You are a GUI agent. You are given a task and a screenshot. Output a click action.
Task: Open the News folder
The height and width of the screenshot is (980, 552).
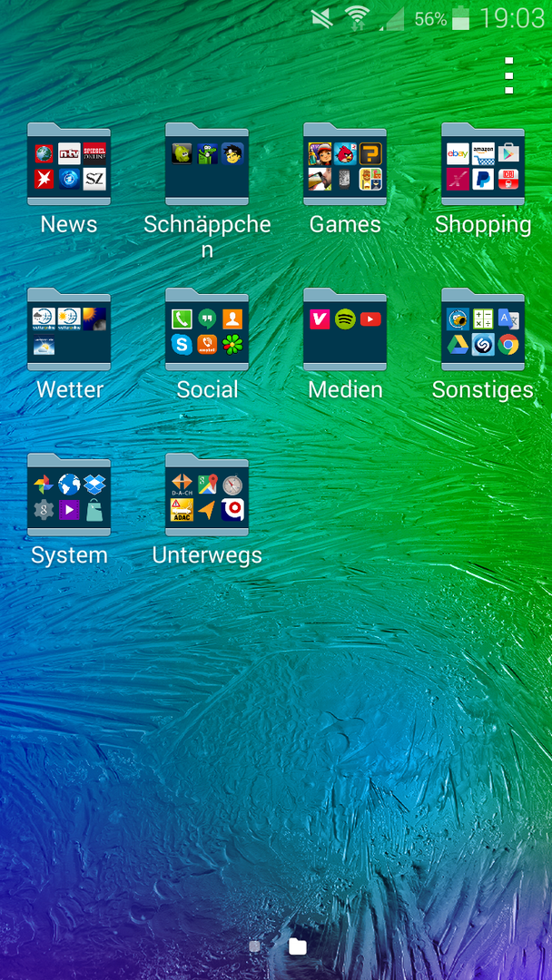(x=69, y=164)
